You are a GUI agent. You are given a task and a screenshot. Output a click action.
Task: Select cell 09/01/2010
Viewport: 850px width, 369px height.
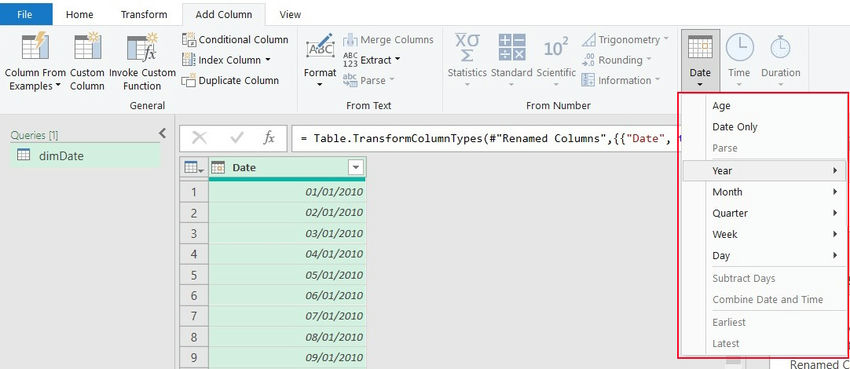coord(287,358)
